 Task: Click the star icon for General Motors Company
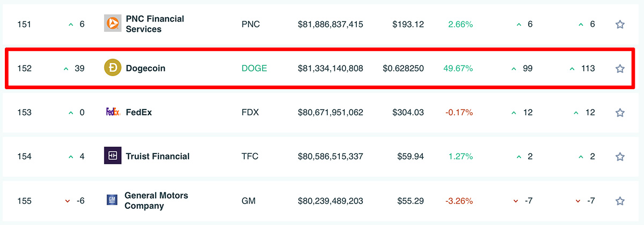620,201
